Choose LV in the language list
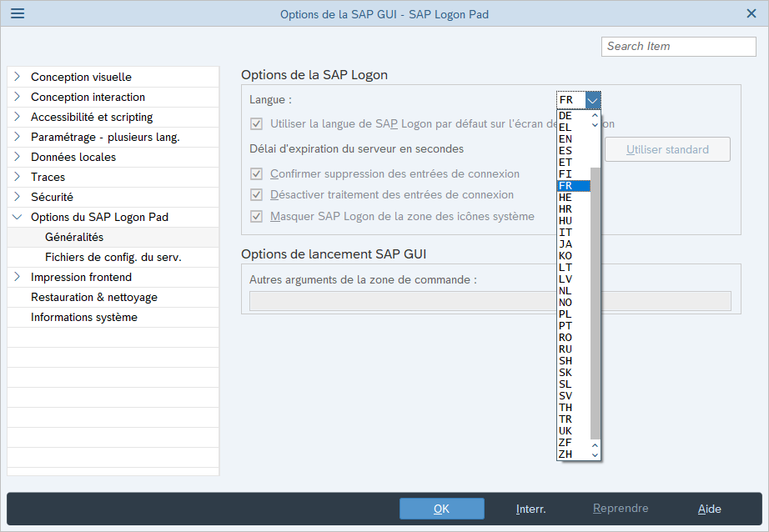The image size is (769, 532). (574, 279)
